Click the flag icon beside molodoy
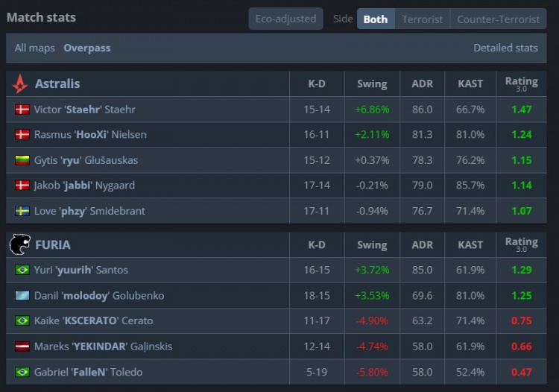Image resolution: width=559 pixels, height=392 pixels. click(x=22, y=296)
